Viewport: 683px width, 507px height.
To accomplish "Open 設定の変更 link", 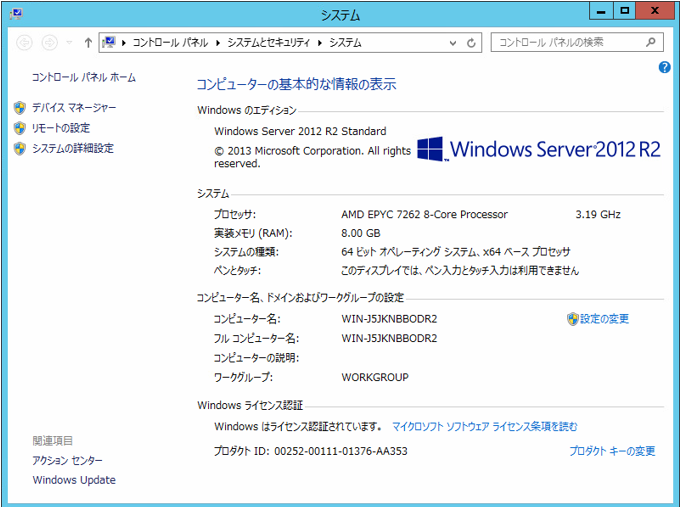I will 604,319.
